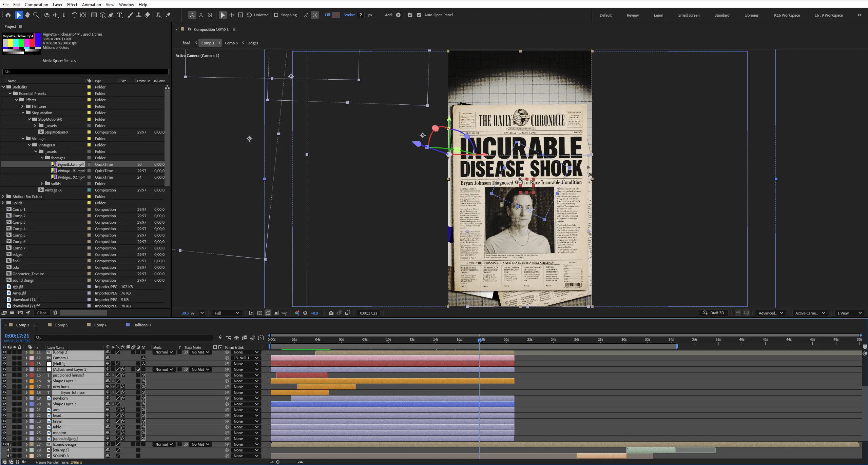868x465 pixels.
Task: Click the shy layers hide icon in timeline
Action: click(236, 338)
